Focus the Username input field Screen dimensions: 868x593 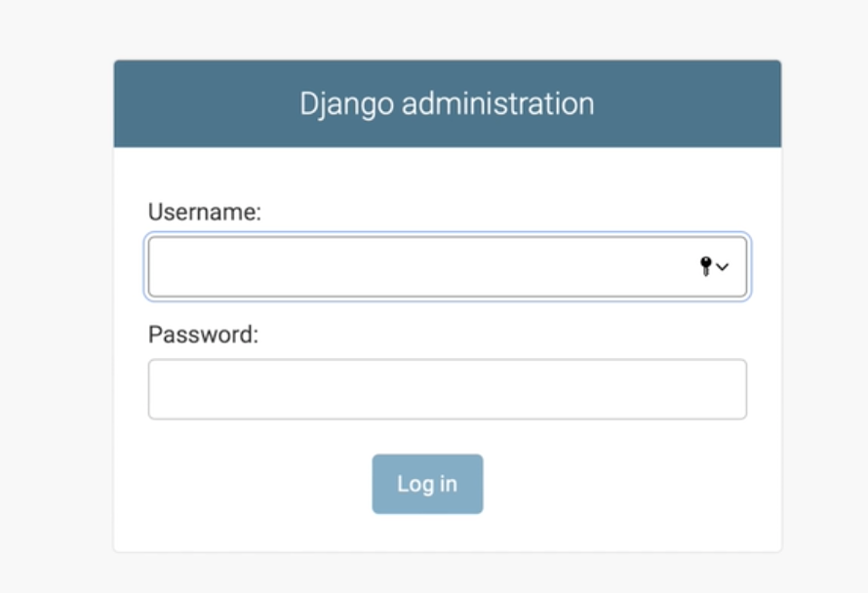coord(448,267)
